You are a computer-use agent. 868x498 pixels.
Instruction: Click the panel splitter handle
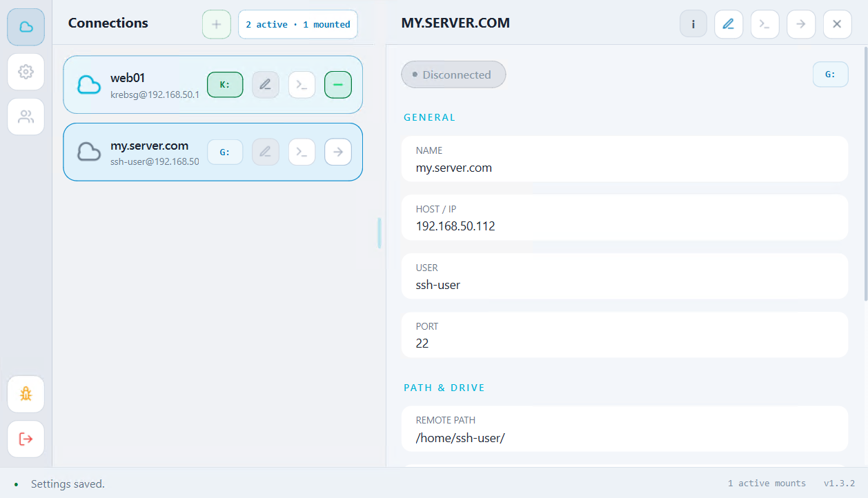pos(379,233)
